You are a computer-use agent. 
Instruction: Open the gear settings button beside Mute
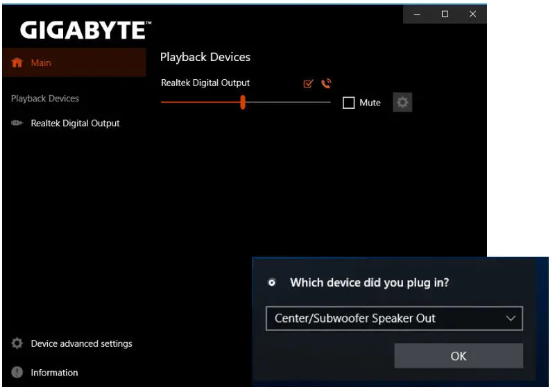402,103
